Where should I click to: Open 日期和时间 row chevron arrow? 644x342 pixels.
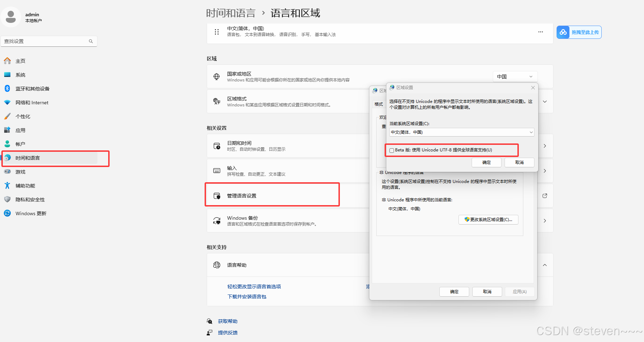click(545, 146)
